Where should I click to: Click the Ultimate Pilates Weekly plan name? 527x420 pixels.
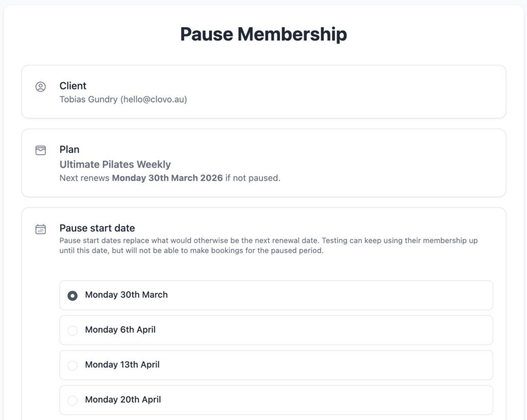[115, 165]
